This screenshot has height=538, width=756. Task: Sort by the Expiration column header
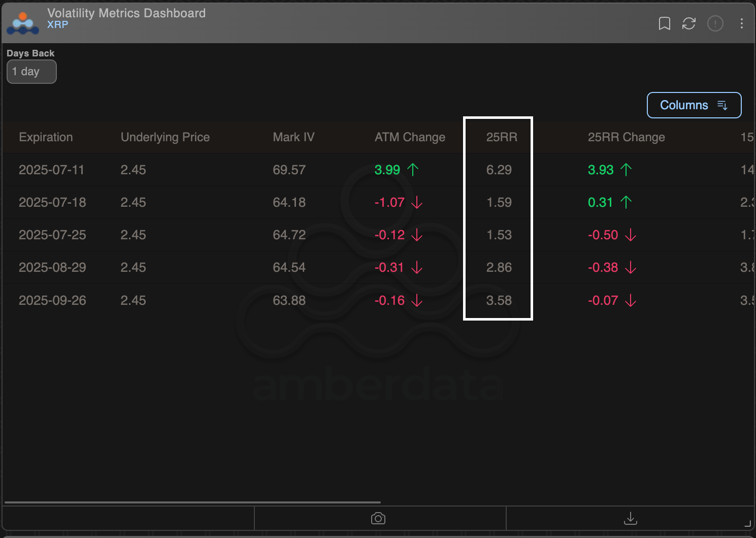click(x=46, y=137)
